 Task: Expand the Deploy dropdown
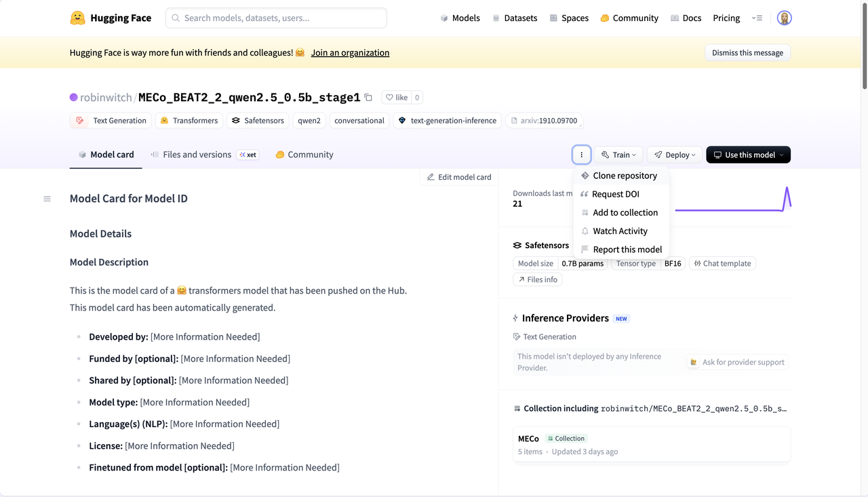(x=674, y=155)
